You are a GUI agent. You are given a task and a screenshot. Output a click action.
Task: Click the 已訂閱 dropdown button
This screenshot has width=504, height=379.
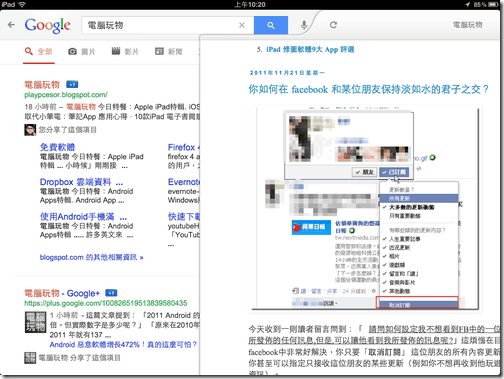(394, 172)
